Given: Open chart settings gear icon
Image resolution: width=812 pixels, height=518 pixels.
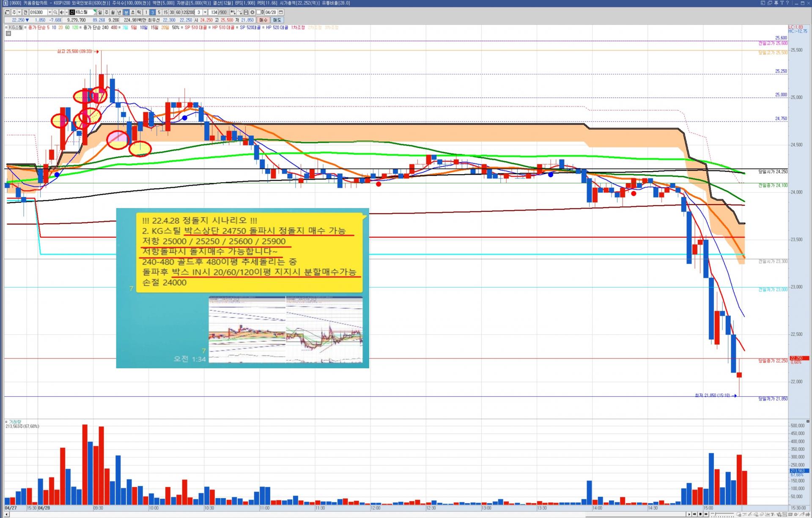Looking at the screenshot, I should click(x=252, y=12).
